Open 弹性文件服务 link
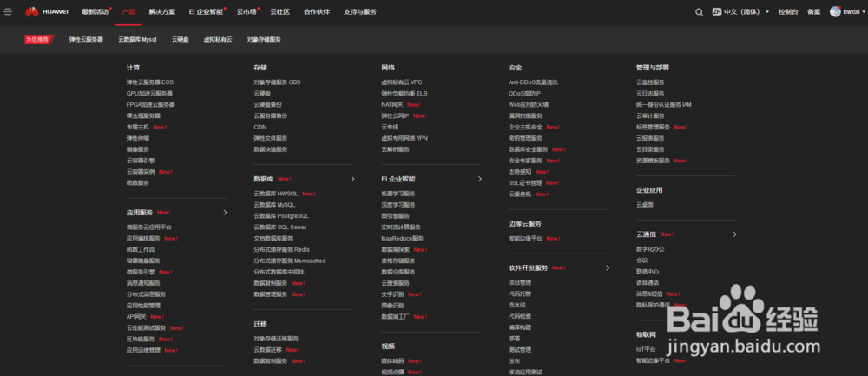868x376 pixels. coord(271,138)
